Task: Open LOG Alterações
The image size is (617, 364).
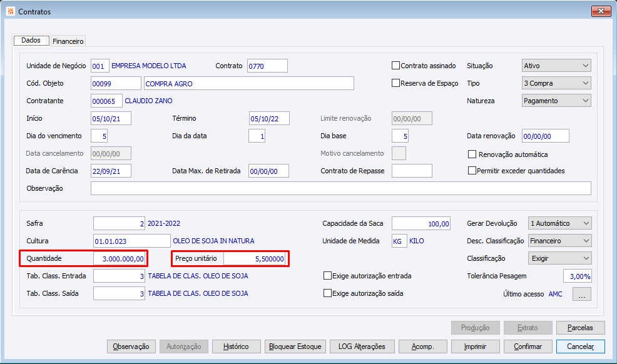Action: pos(362,346)
